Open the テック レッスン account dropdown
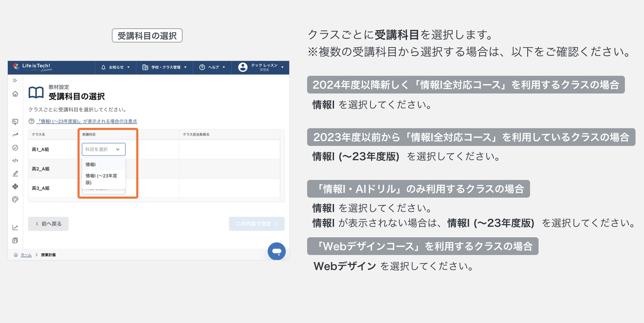644x323 pixels. coord(261,67)
